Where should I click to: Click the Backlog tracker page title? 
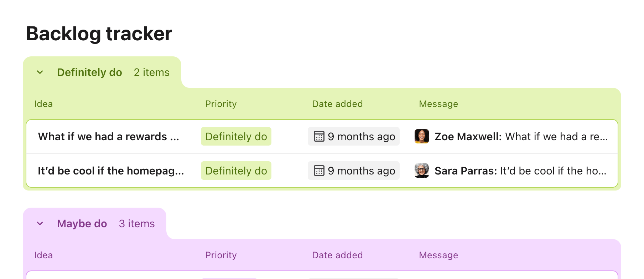99,34
